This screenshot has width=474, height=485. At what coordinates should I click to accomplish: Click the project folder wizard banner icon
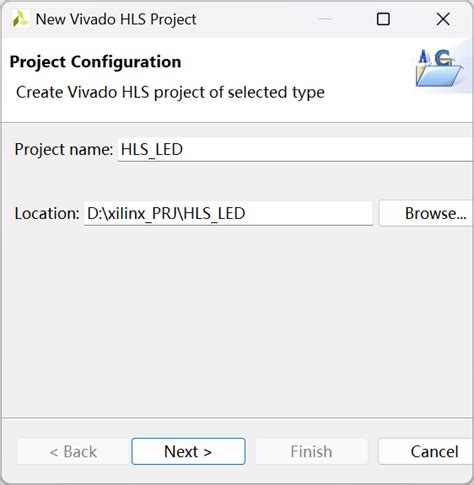(x=439, y=68)
